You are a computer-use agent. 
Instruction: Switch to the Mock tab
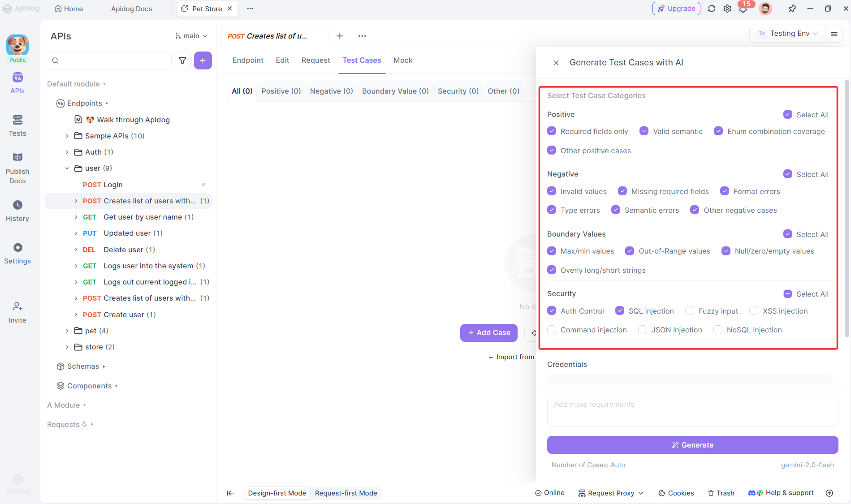pos(402,60)
